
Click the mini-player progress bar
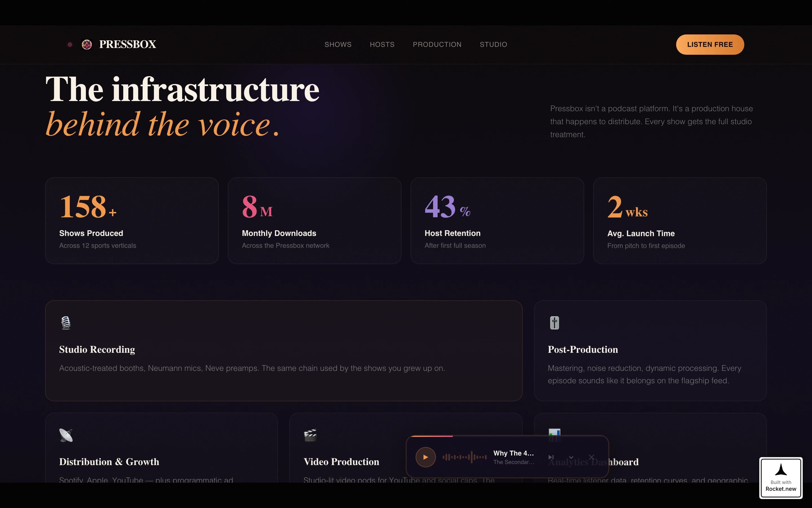point(507,436)
